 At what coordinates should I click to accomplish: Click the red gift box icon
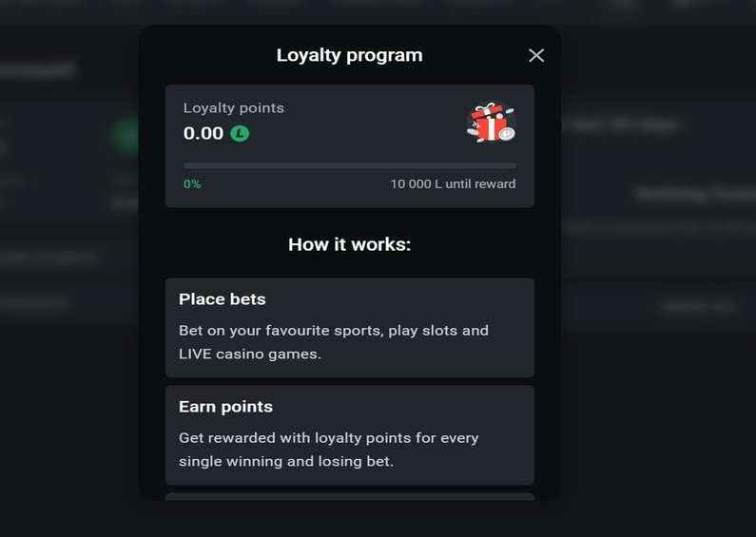(x=491, y=123)
